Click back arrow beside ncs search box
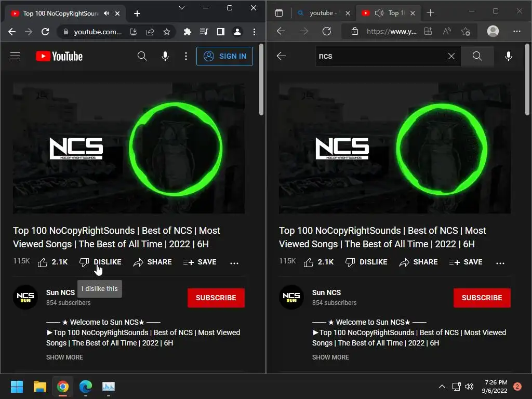 coord(281,56)
